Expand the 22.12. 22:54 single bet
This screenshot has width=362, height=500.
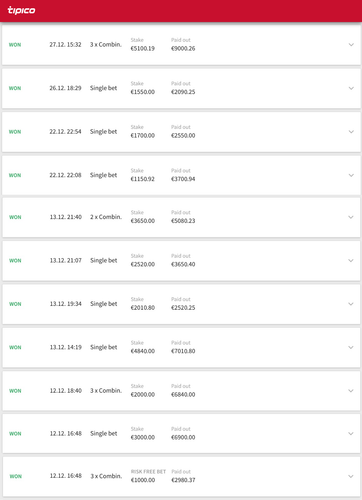tap(351, 132)
